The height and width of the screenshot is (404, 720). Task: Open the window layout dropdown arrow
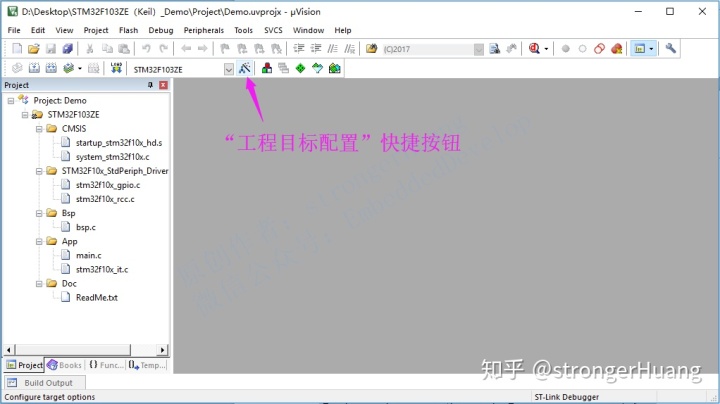(x=651, y=49)
